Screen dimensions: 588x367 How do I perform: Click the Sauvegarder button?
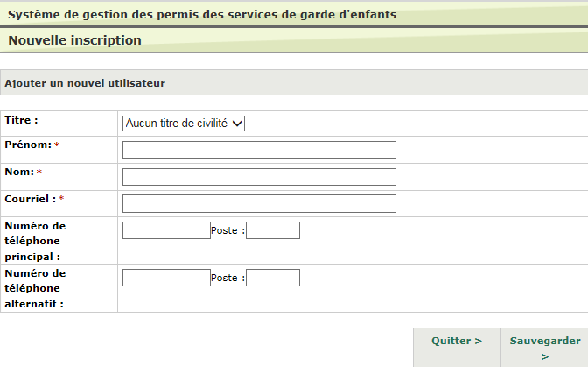(545, 348)
